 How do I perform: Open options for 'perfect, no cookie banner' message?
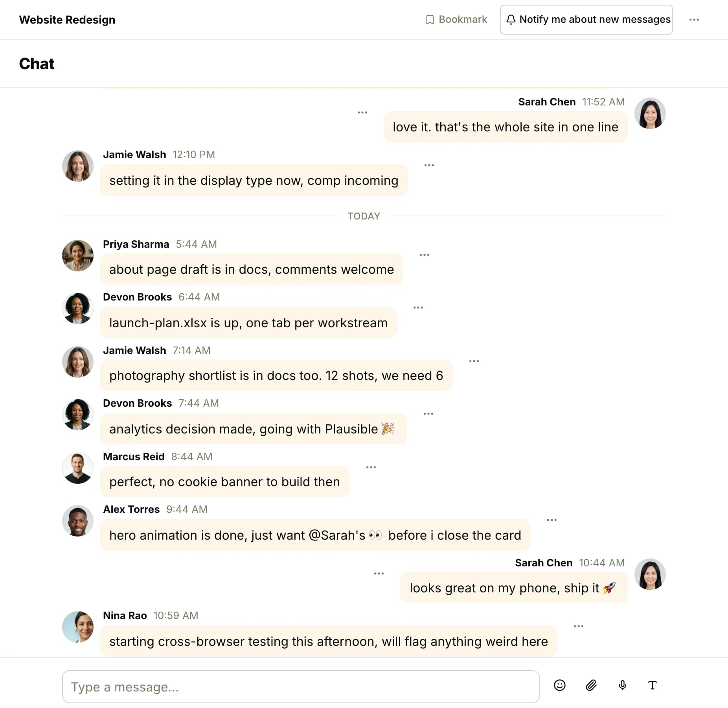pyautogui.click(x=371, y=467)
